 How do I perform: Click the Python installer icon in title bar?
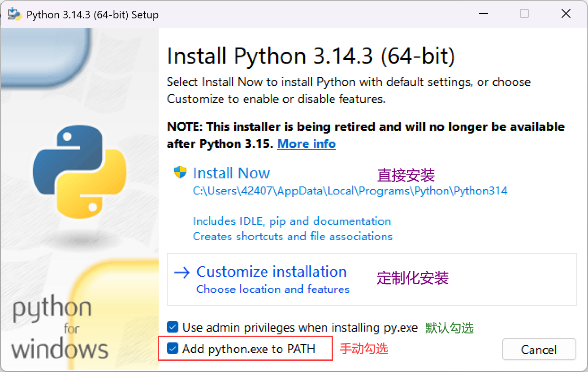(x=15, y=14)
